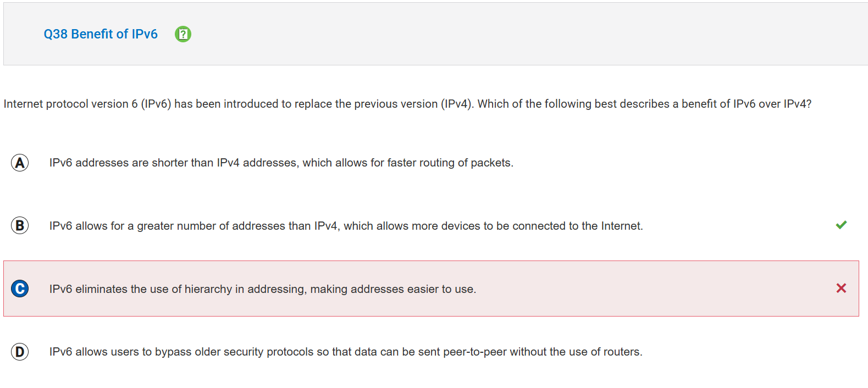Click the question prompt about IPv6 replacing IPv4

pyautogui.click(x=407, y=104)
